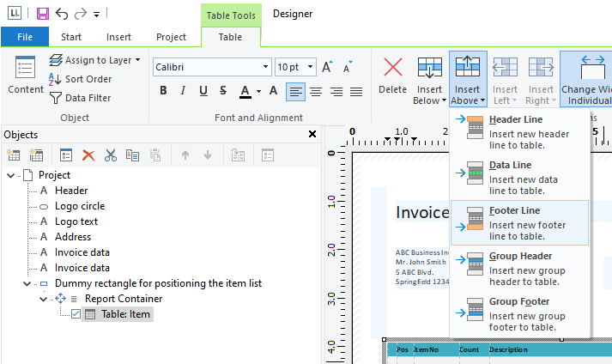Click the Save icon in title bar

point(42,14)
